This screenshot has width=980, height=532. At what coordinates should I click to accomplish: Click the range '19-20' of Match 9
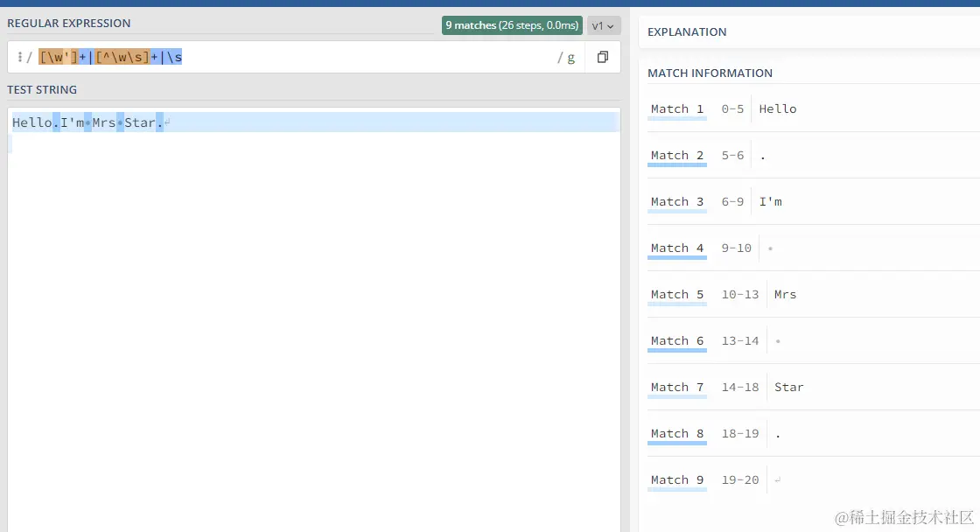tap(740, 479)
